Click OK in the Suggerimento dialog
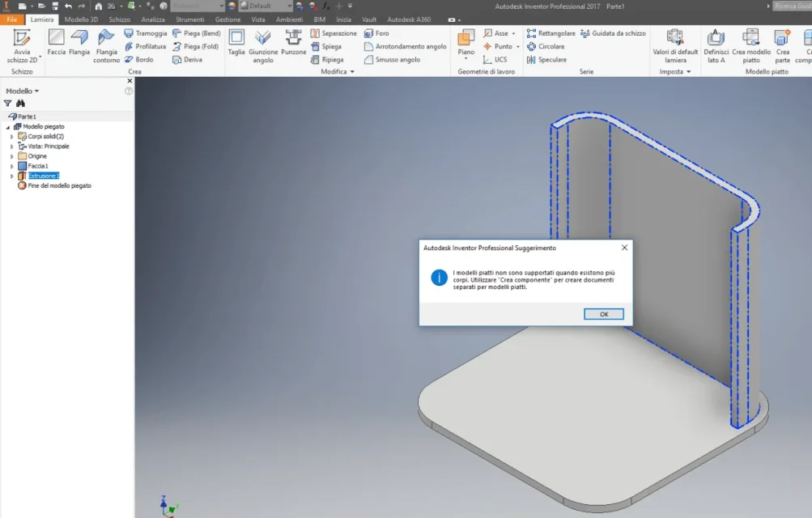Viewport: 812px width, 518px height. coord(603,314)
